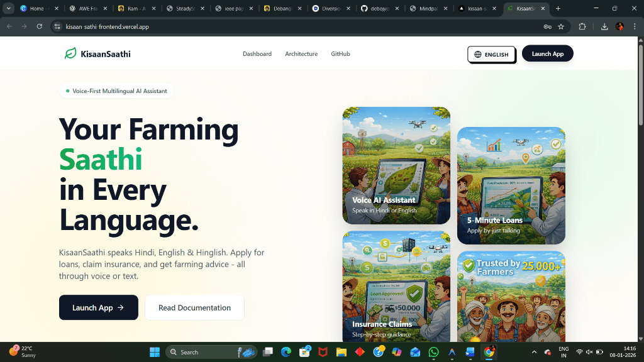Click the password key icon in address bar
The width and height of the screenshot is (644, 362).
pos(547,26)
